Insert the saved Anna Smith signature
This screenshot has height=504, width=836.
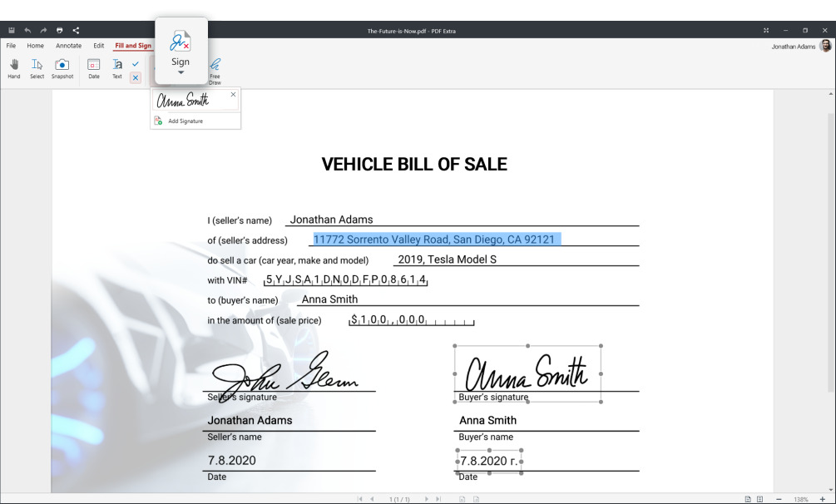coord(183,100)
